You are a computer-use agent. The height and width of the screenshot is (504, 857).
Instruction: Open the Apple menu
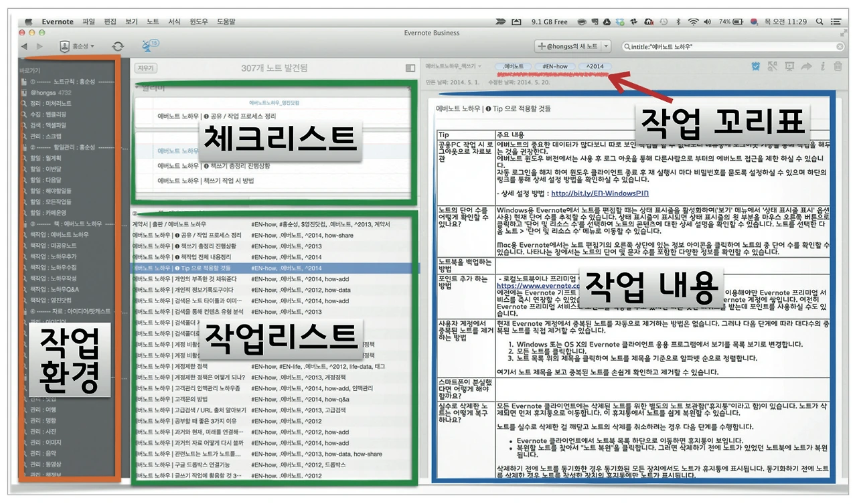click(x=28, y=21)
